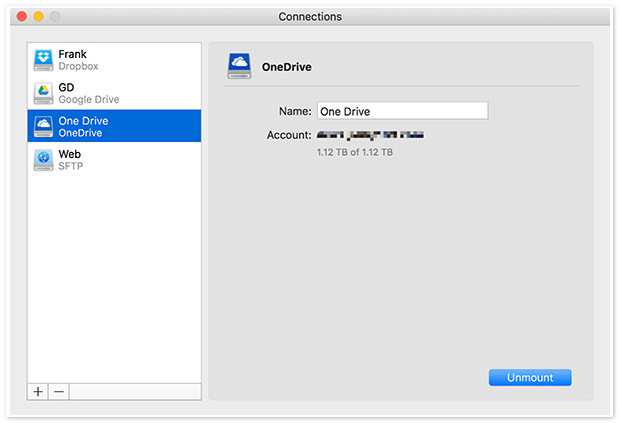Click the Google Drive icon for GD

pos(43,93)
